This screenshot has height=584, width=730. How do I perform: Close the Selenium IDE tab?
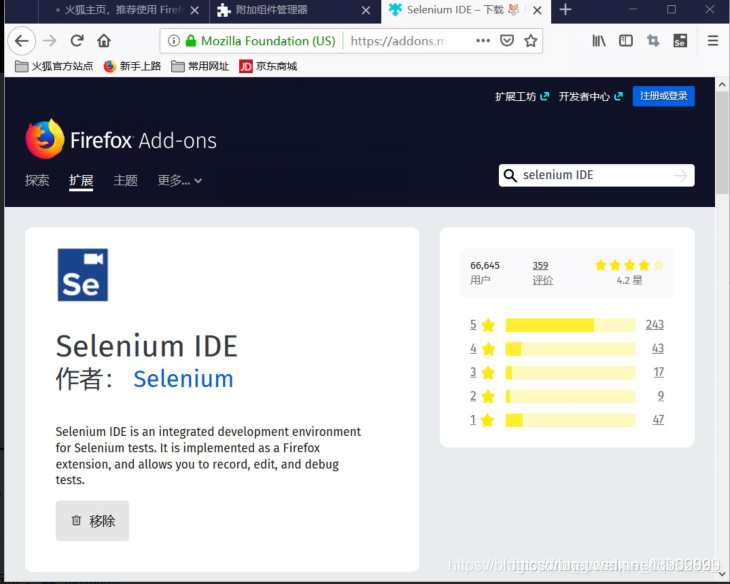pos(537,10)
